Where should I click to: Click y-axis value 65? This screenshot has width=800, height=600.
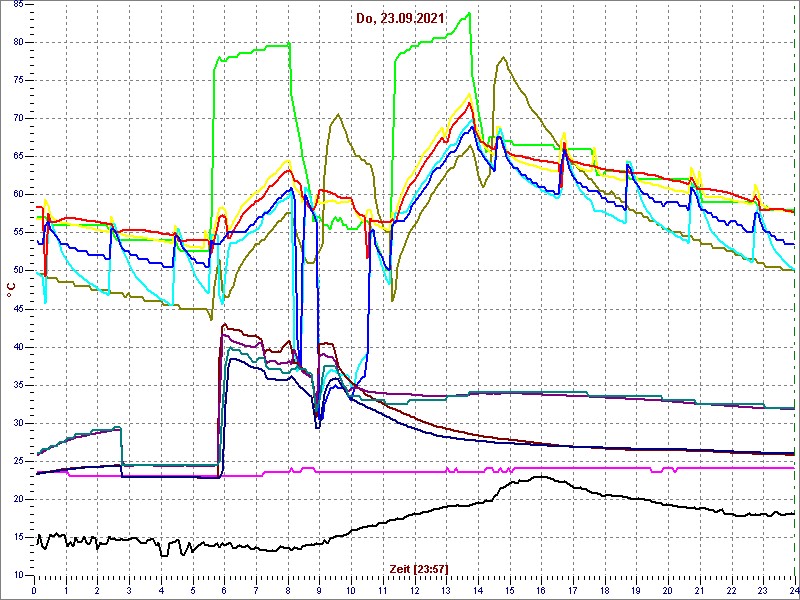pyautogui.click(x=16, y=157)
